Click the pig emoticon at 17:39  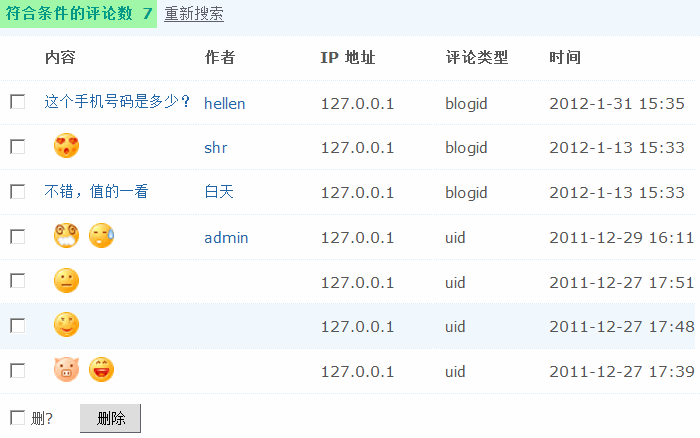66,370
